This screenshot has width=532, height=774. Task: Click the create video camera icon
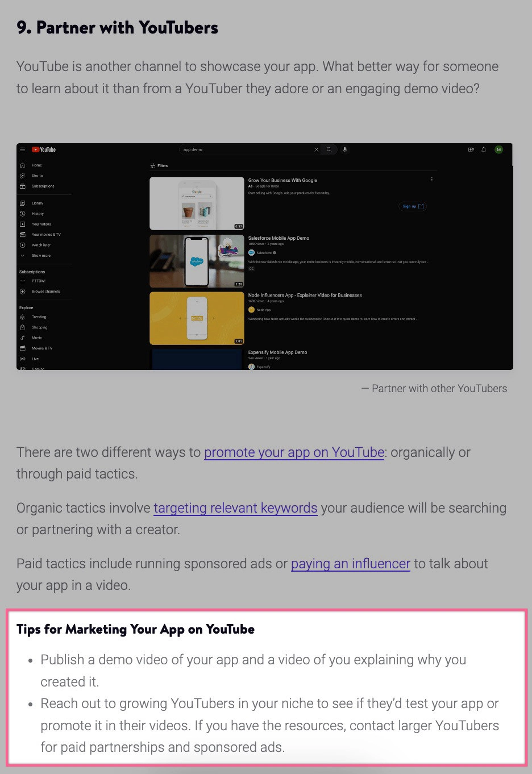pos(471,150)
